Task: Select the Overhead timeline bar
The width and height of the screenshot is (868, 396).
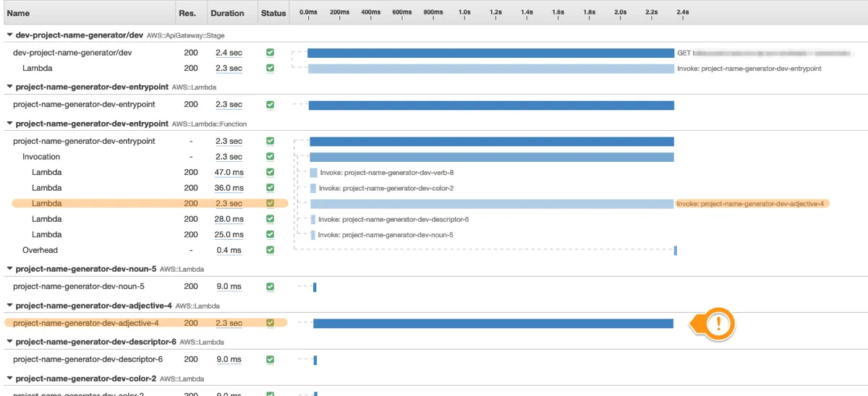Action: pos(676,250)
